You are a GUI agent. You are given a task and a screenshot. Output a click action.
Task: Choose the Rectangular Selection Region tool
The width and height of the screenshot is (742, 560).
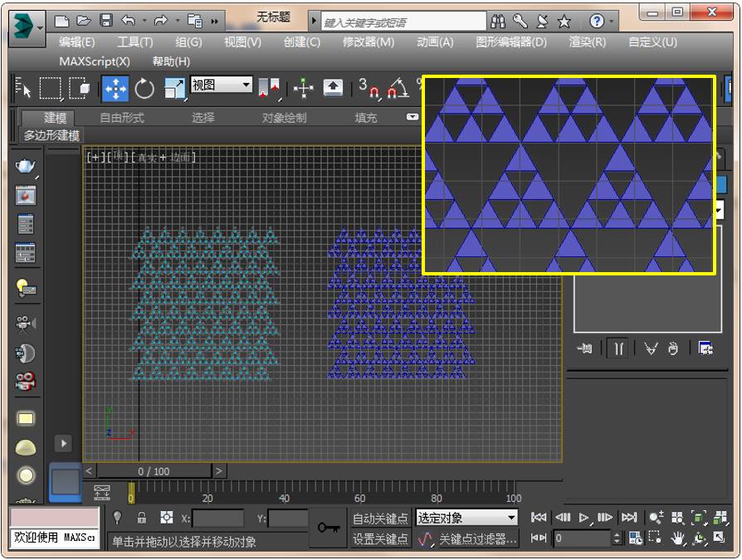50,88
